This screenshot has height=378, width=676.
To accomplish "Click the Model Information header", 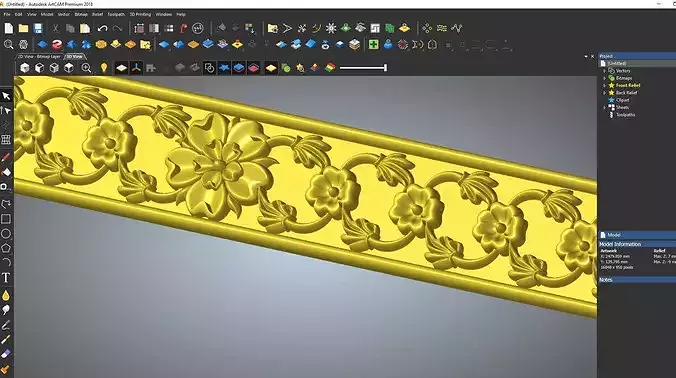I will 637,244.
